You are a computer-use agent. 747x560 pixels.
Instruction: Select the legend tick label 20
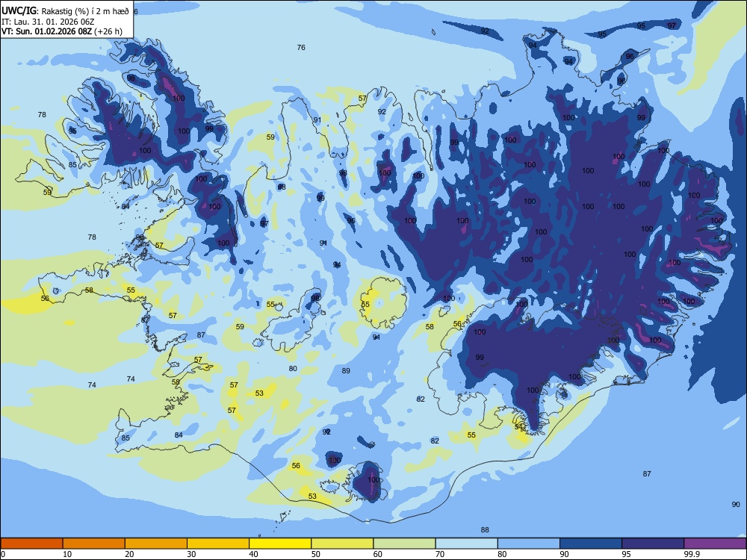click(129, 554)
